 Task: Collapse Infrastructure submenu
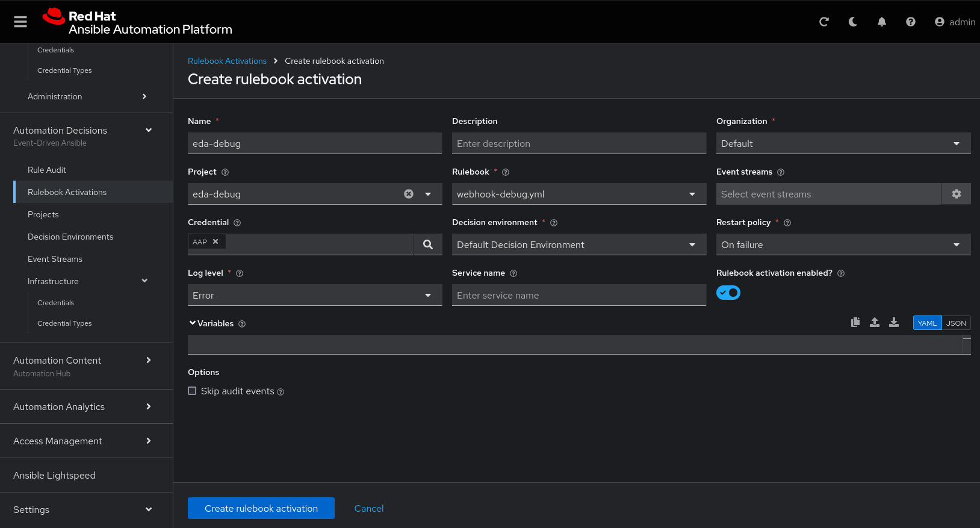tap(87, 281)
